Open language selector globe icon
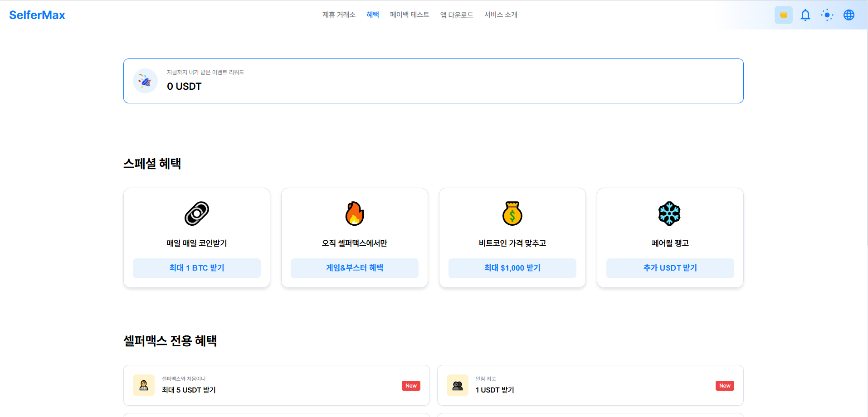 pyautogui.click(x=848, y=15)
